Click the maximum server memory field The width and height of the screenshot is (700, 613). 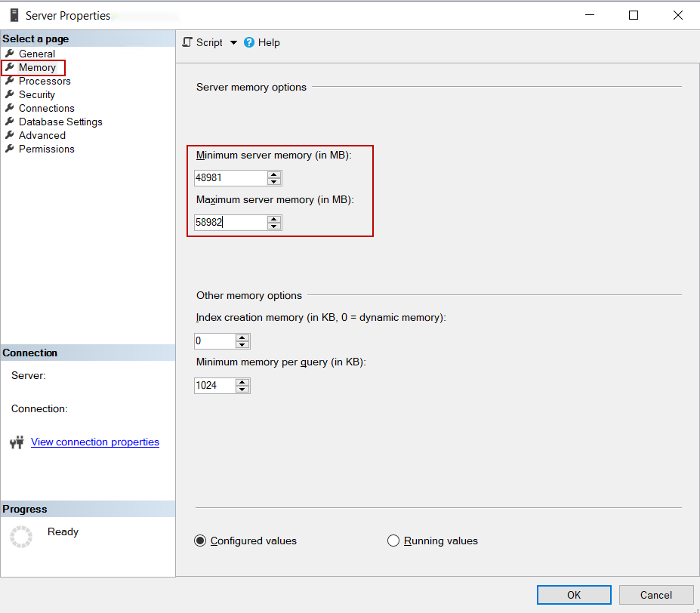tap(231, 223)
